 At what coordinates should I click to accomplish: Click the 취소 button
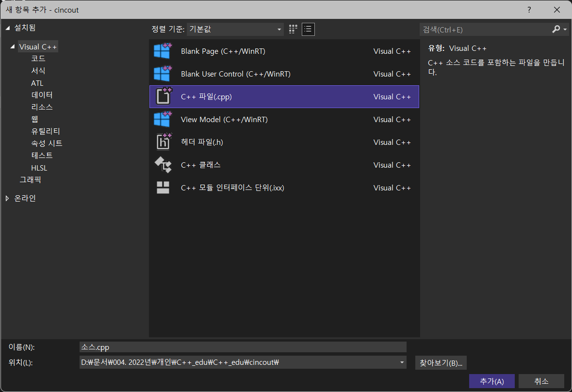pyautogui.click(x=541, y=381)
